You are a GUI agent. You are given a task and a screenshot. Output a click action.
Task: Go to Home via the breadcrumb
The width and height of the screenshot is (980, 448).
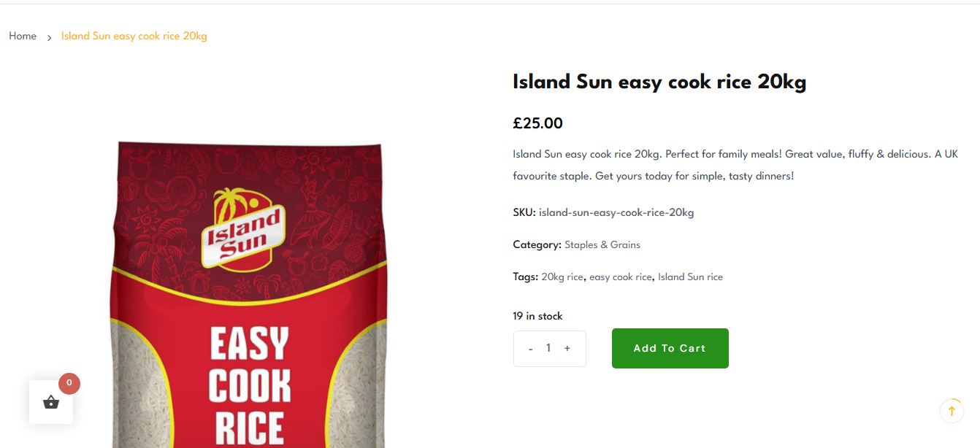pos(23,36)
